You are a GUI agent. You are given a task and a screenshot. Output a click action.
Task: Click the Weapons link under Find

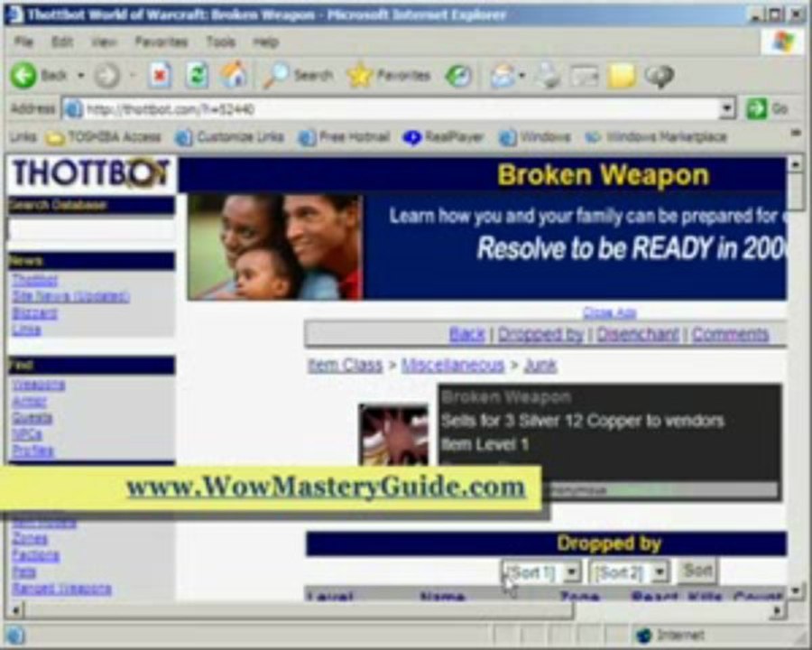pos(38,385)
